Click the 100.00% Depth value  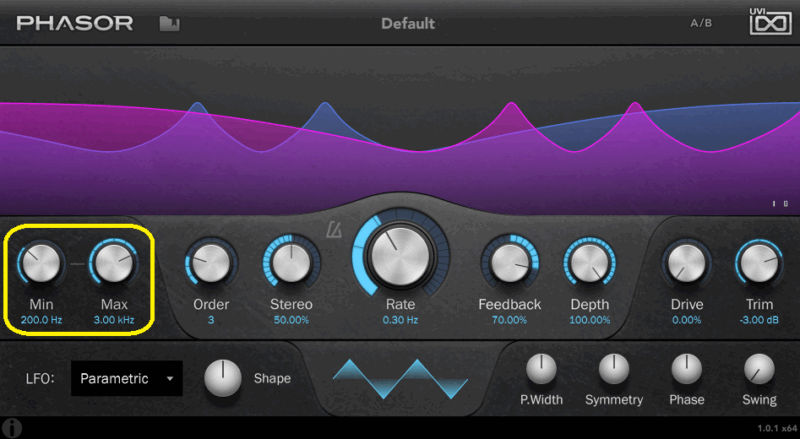tap(589, 321)
